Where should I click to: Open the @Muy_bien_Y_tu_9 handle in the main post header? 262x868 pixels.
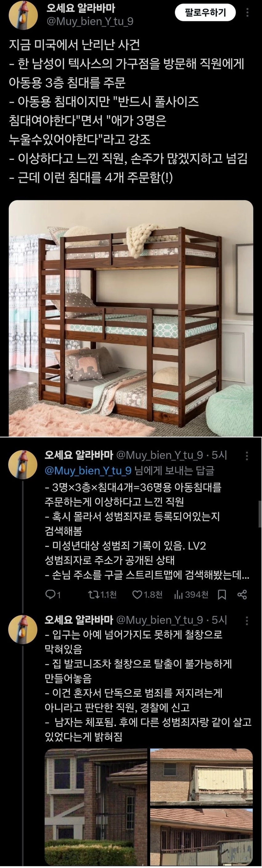(x=90, y=22)
